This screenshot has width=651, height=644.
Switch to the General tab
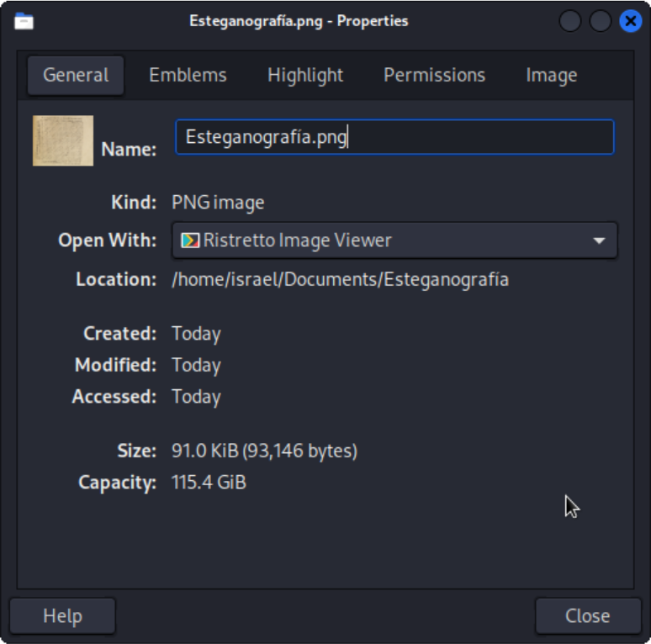click(x=76, y=75)
